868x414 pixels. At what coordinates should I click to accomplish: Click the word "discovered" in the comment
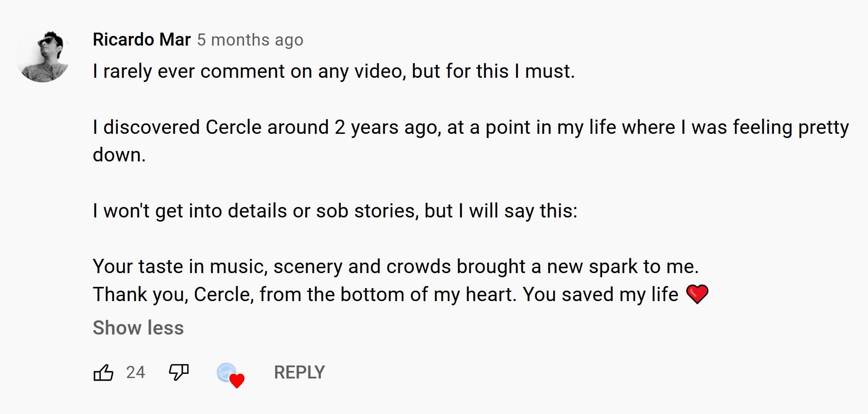tap(151, 127)
